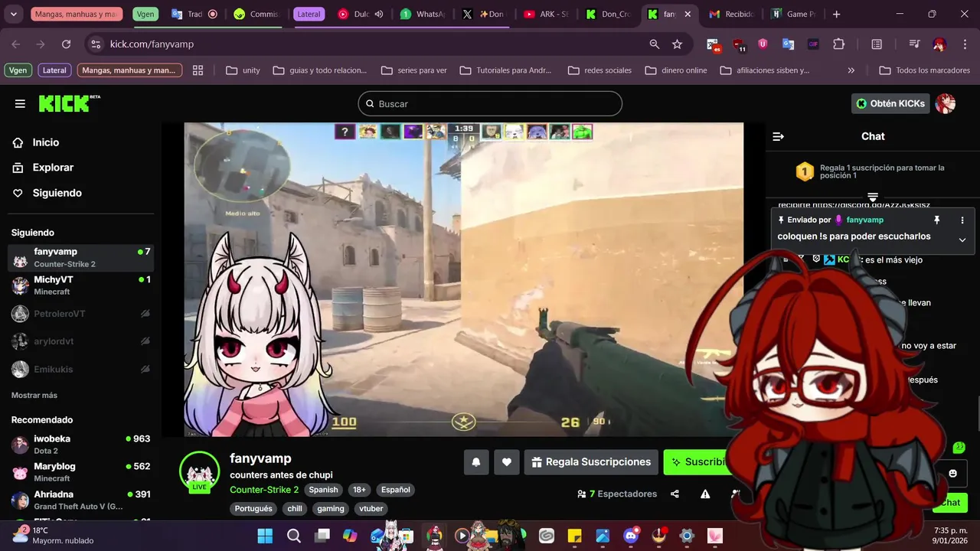Image resolution: width=980 pixels, height=551 pixels.
Task: Click the gaming tag
Action: [x=331, y=508]
